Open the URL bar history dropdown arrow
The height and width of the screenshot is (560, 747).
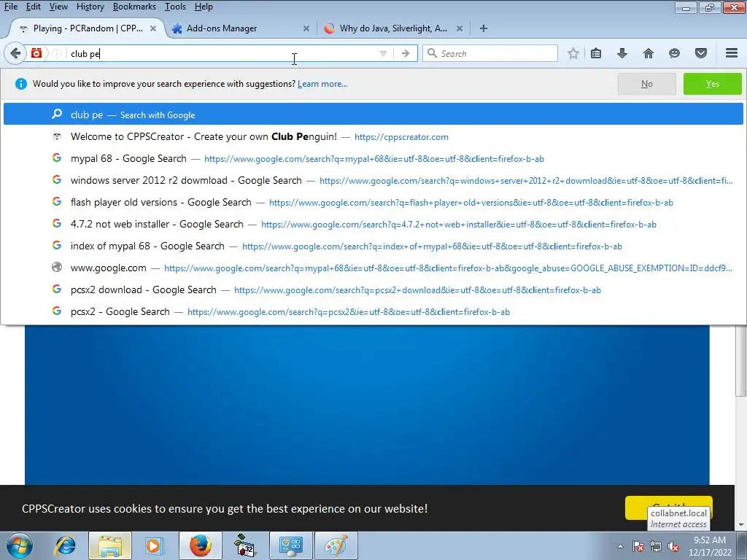383,53
